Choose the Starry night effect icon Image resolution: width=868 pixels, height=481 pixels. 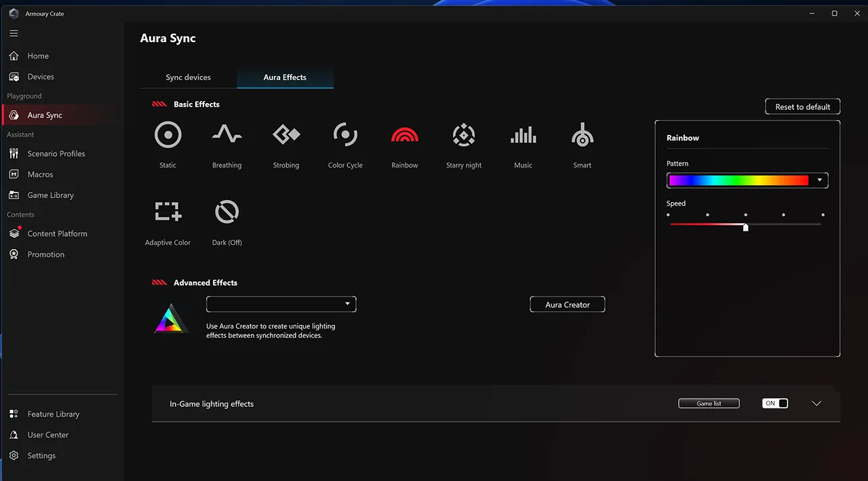coord(464,135)
